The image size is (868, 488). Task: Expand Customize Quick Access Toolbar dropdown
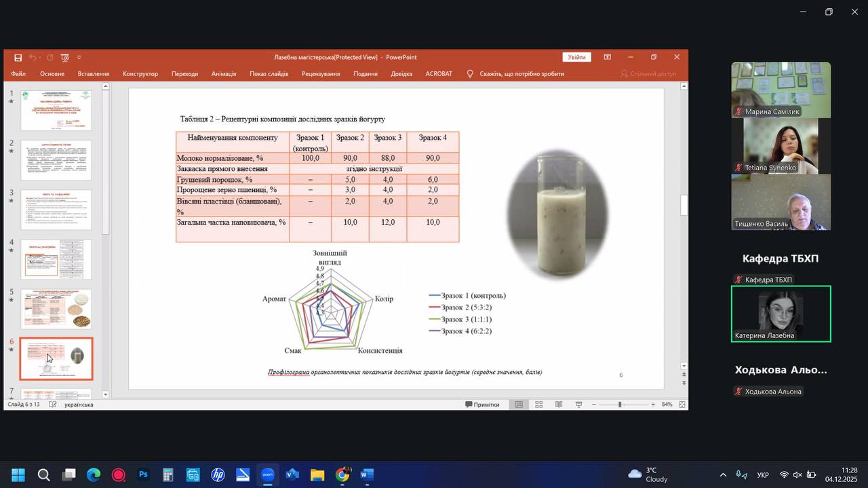tap(79, 58)
